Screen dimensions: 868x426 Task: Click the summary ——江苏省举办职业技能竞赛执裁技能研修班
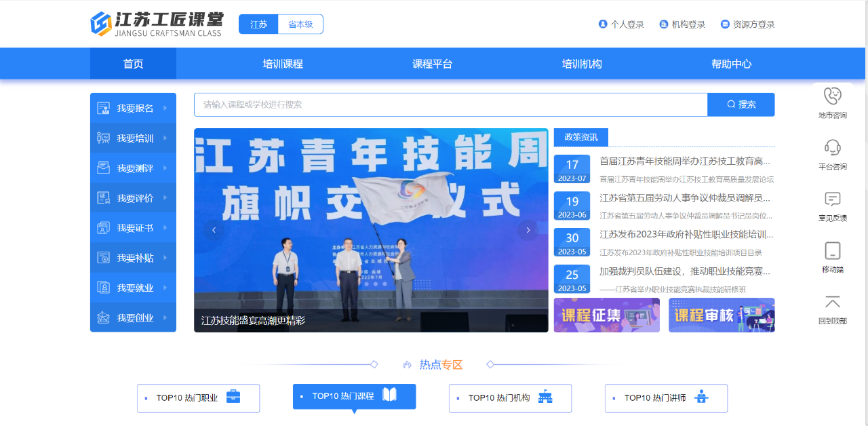pos(673,290)
